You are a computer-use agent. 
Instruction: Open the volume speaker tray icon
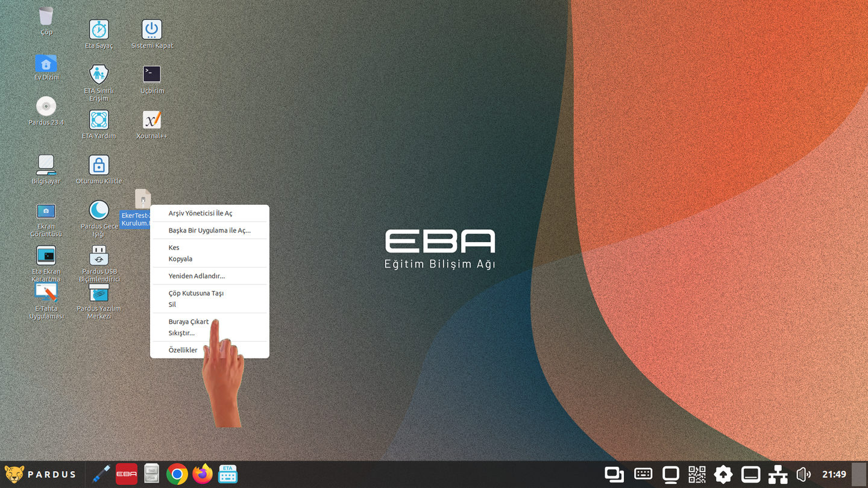point(804,474)
